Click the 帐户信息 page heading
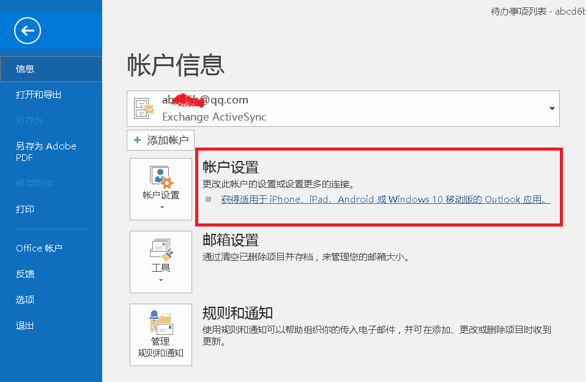This screenshot has width=588, height=382. pyautogui.click(x=176, y=64)
